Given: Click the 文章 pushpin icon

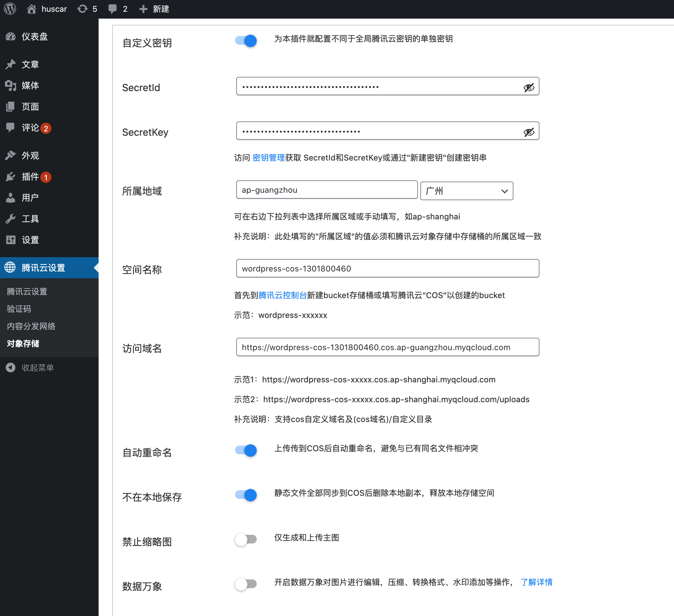Looking at the screenshot, I should coord(11,64).
